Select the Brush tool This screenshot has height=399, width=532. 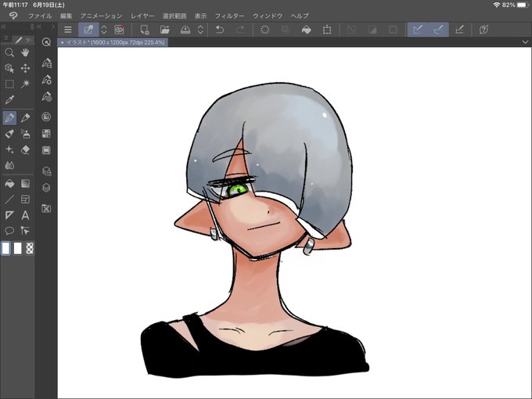coord(9,134)
